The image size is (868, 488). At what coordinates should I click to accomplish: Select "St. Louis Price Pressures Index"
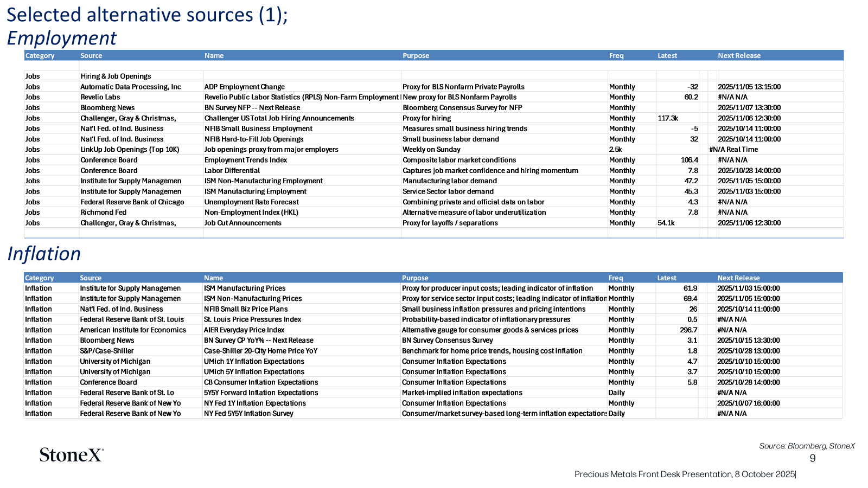(x=252, y=320)
